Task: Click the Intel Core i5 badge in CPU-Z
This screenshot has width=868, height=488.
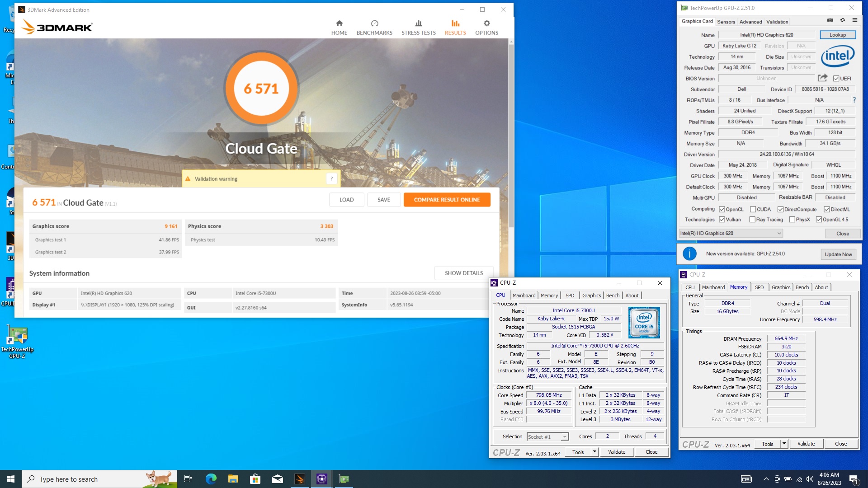Action: pyautogui.click(x=644, y=323)
